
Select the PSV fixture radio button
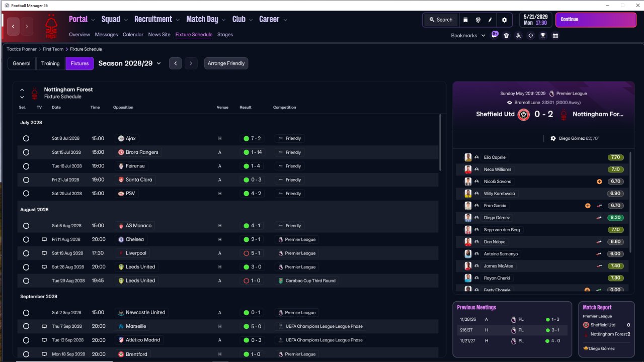pyautogui.click(x=26, y=194)
